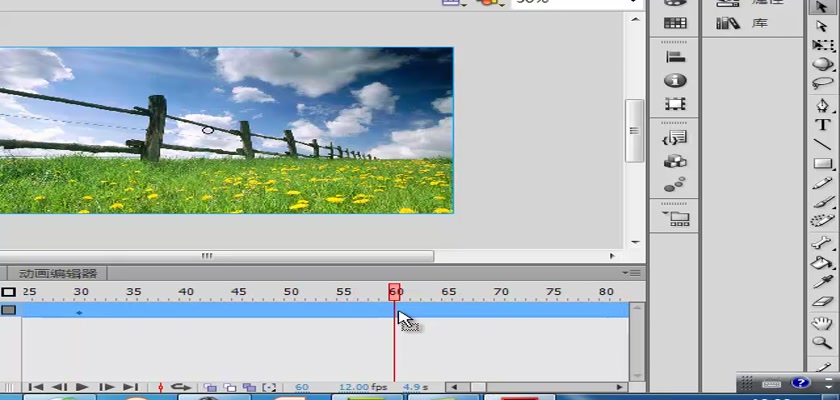Select the Eyedropper tool
The height and width of the screenshot is (400, 840).
(823, 282)
